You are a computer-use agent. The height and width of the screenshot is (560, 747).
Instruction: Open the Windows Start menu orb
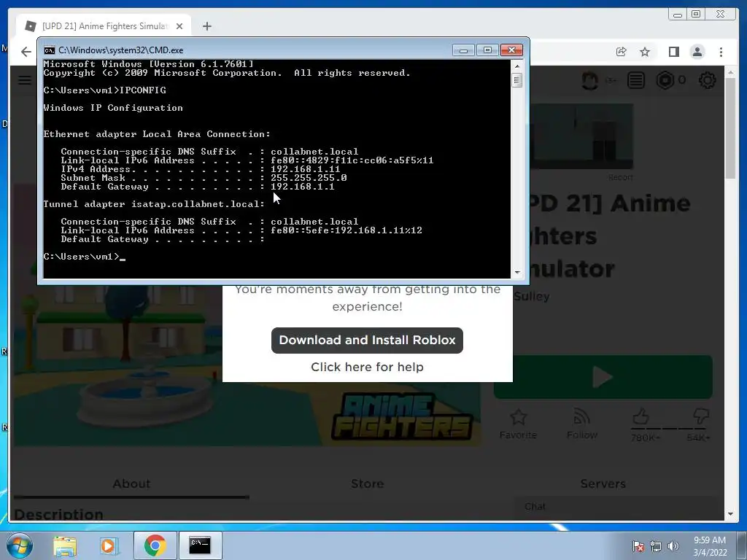19,545
